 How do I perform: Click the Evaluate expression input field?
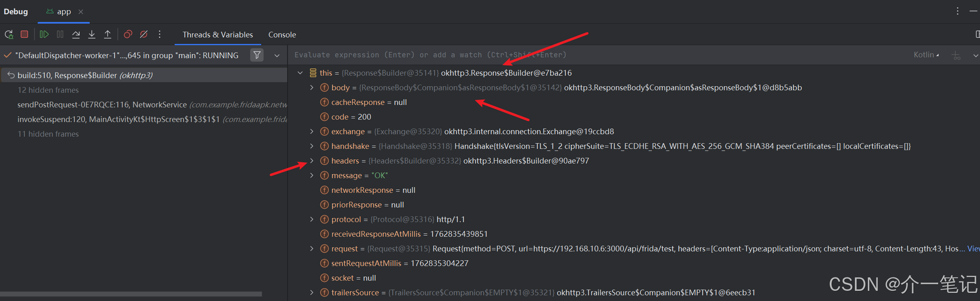(597, 55)
